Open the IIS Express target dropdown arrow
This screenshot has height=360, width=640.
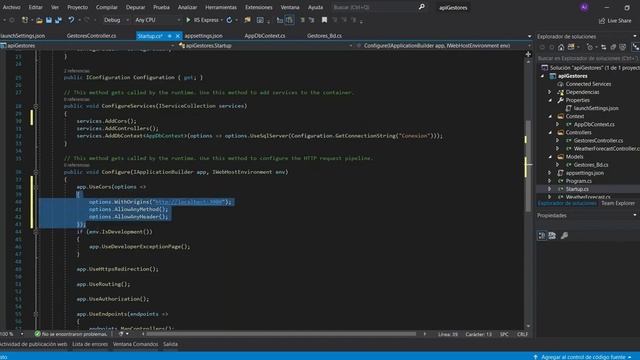coord(222,20)
